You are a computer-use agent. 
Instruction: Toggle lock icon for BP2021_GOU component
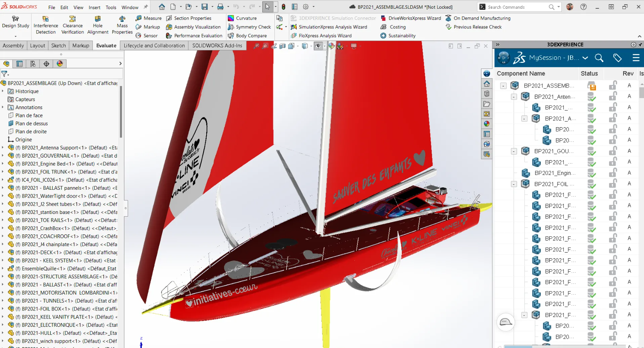pos(613,151)
